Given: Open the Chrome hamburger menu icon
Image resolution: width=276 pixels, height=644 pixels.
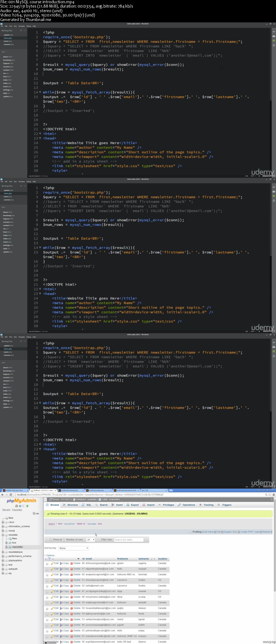Looking at the screenshot, I should click(x=274, y=495).
